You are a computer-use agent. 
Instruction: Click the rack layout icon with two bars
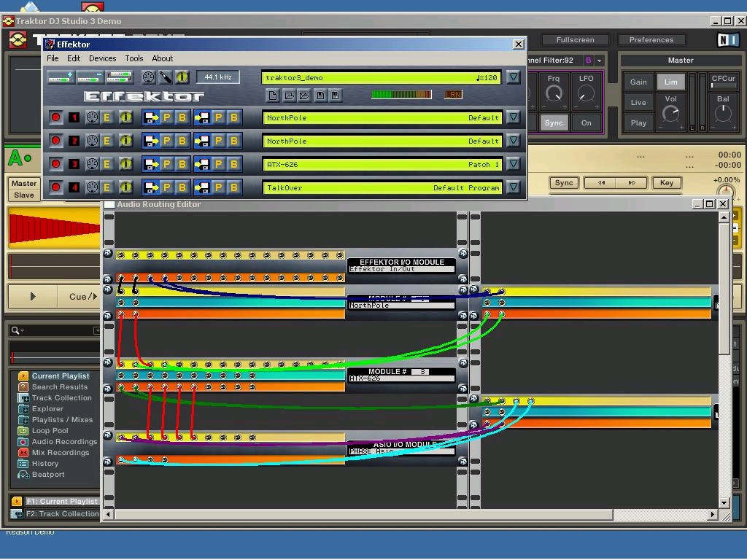point(119,77)
